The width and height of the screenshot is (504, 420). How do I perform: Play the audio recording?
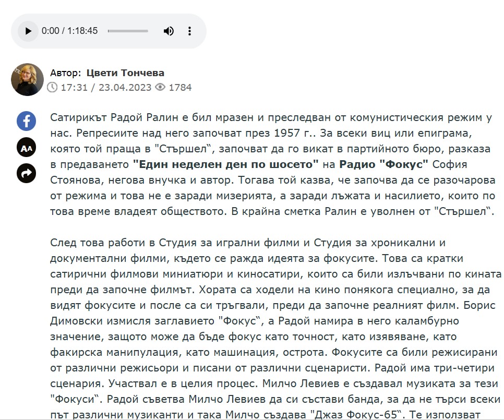27,31
